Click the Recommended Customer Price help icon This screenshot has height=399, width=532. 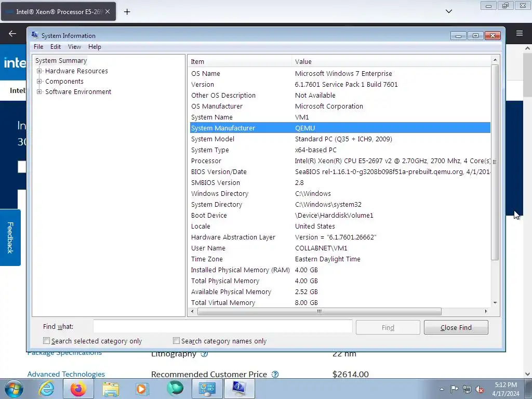tap(275, 374)
